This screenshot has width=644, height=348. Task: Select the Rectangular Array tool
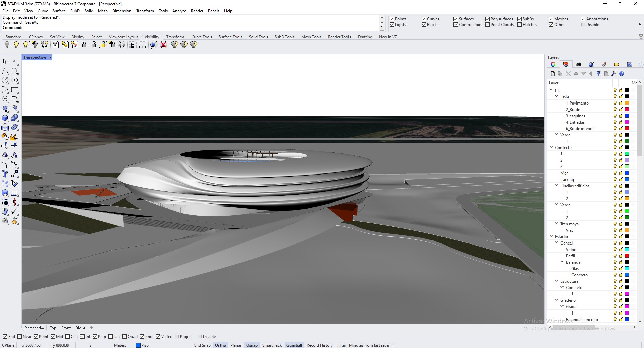[5, 202]
